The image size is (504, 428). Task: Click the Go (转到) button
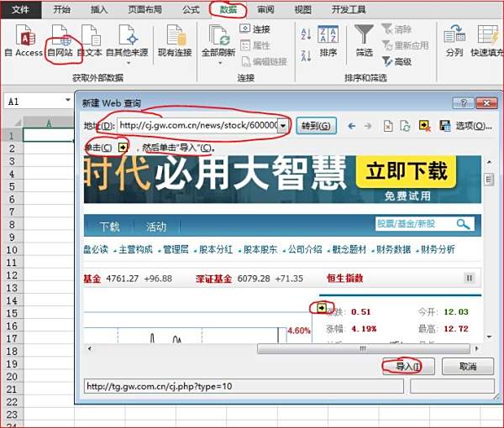click(316, 126)
